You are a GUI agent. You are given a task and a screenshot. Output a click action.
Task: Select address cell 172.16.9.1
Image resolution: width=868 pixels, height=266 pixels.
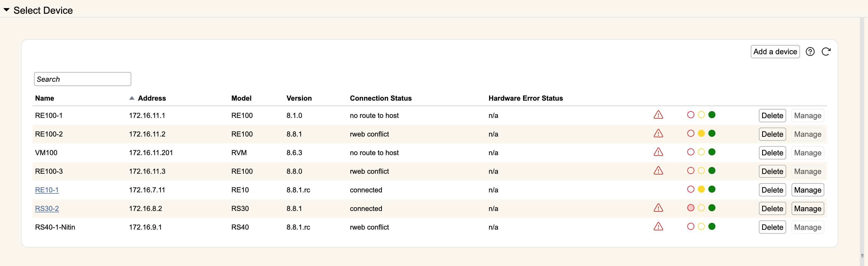(145, 227)
